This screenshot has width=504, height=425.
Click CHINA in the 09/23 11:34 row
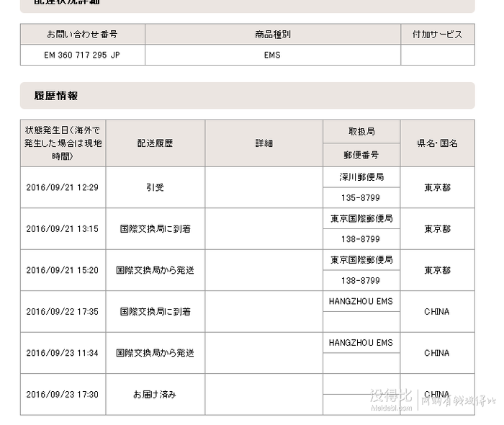437,353
